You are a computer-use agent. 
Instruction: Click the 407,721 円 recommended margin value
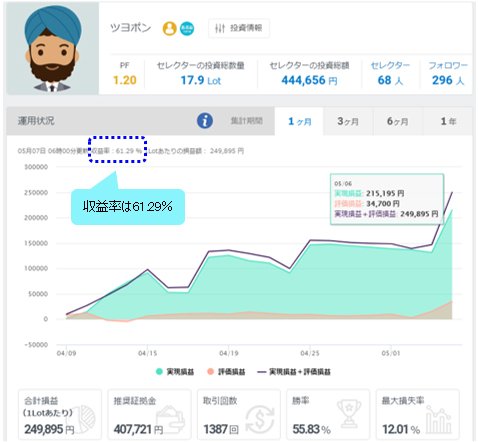[138, 429]
